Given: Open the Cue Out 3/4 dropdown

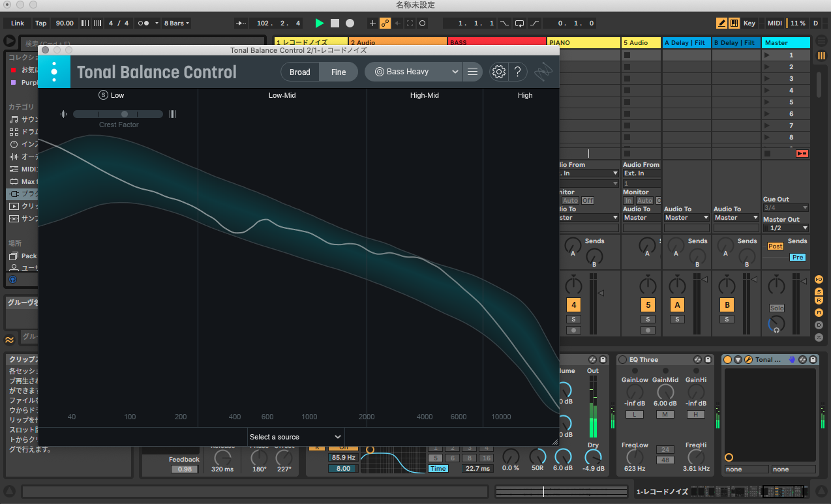Looking at the screenshot, I should point(786,208).
